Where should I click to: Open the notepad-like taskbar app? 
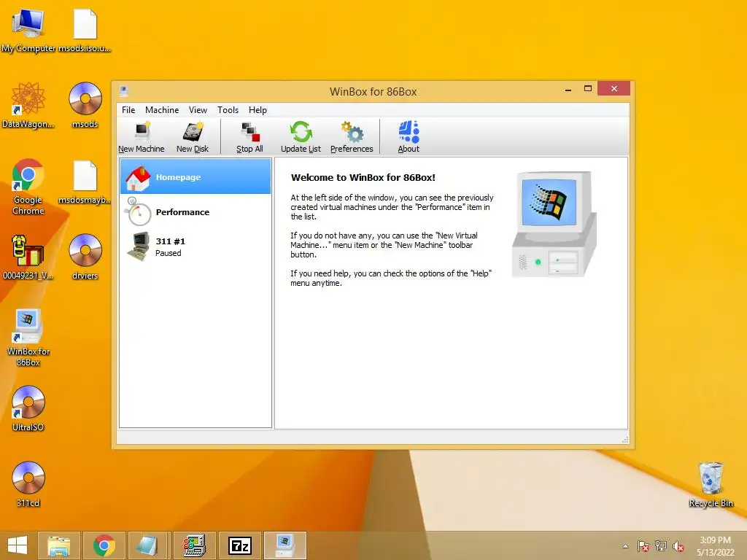149,545
